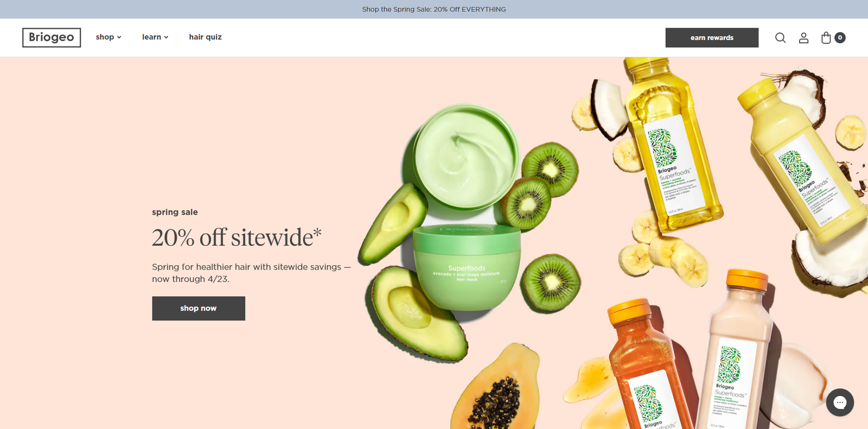Go home via the Briogeo logo
Screen dimensions: 868x429
pos(52,37)
